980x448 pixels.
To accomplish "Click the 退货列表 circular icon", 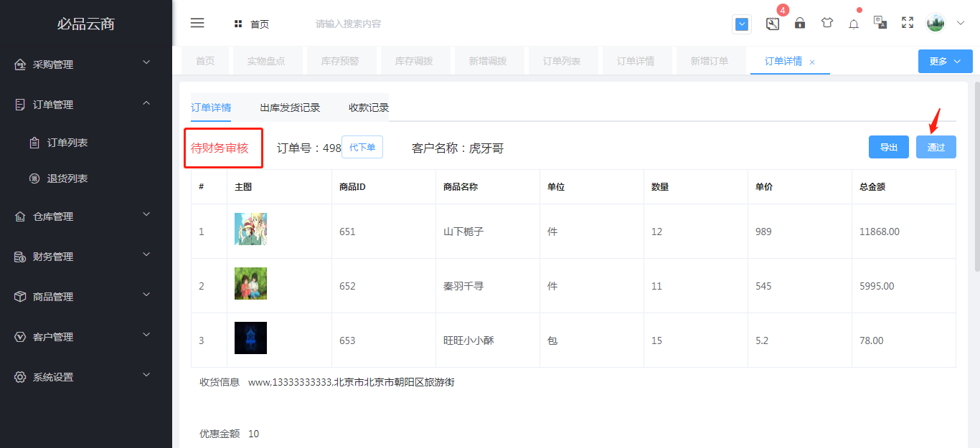I will (x=34, y=178).
